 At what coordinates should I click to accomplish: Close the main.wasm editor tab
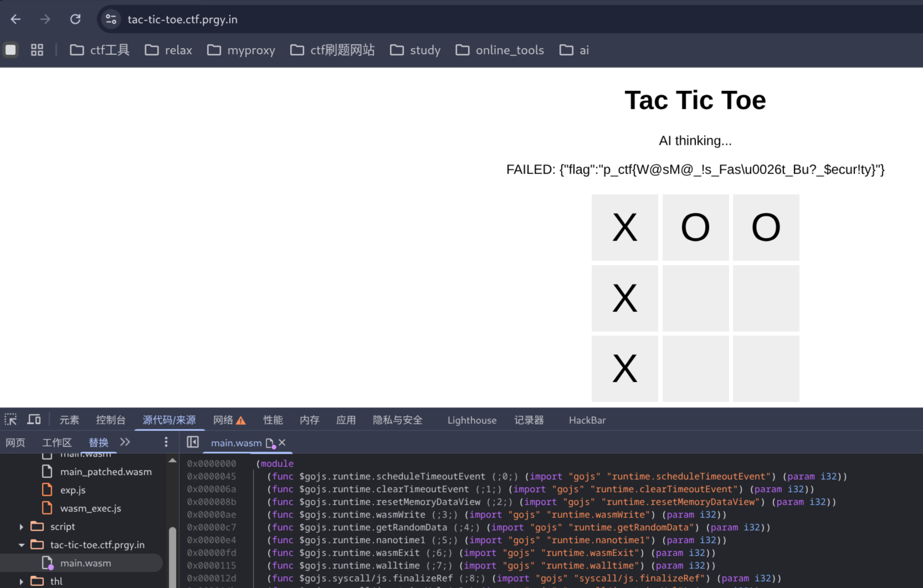pos(282,442)
